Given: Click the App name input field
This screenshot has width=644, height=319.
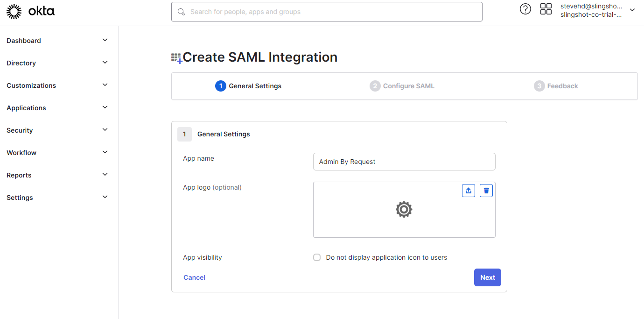Looking at the screenshot, I should click(x=404, y=162).
